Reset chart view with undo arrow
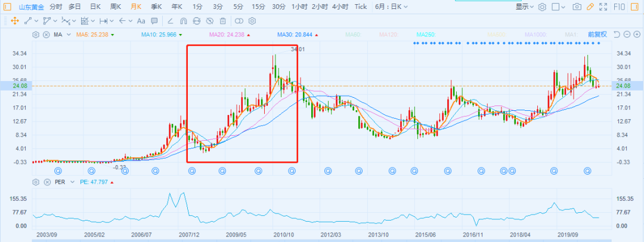This screenshot has width=644, height=242. [617, 35]
